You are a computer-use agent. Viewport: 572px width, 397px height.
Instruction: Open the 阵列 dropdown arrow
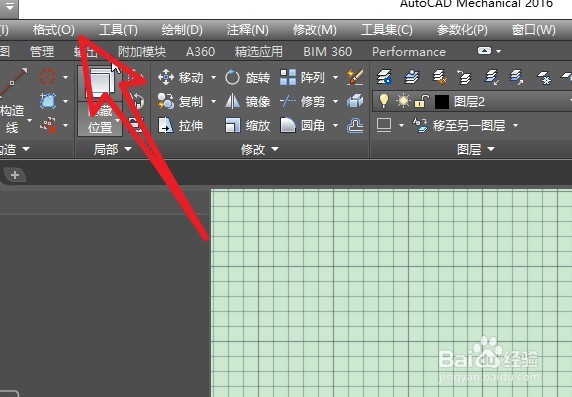335,78
